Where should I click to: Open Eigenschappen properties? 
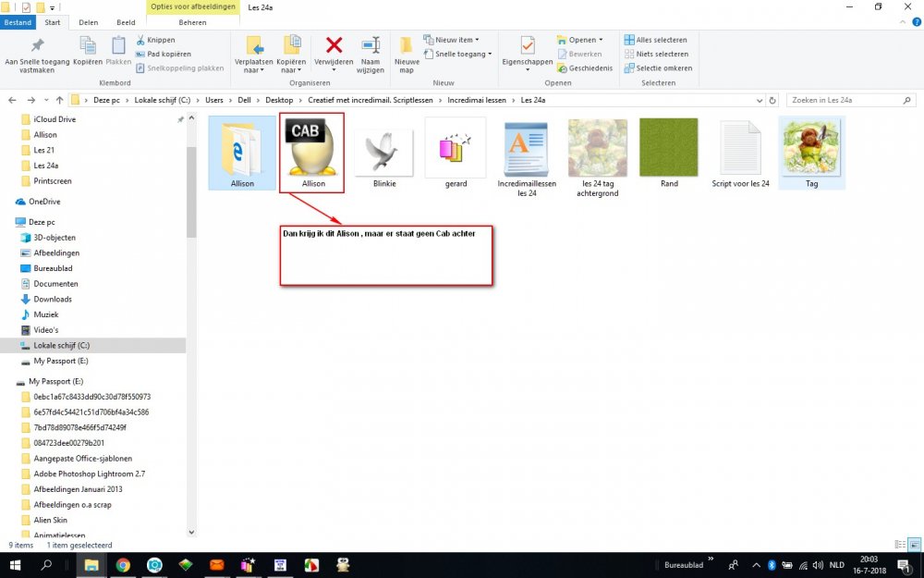(528, 55)
